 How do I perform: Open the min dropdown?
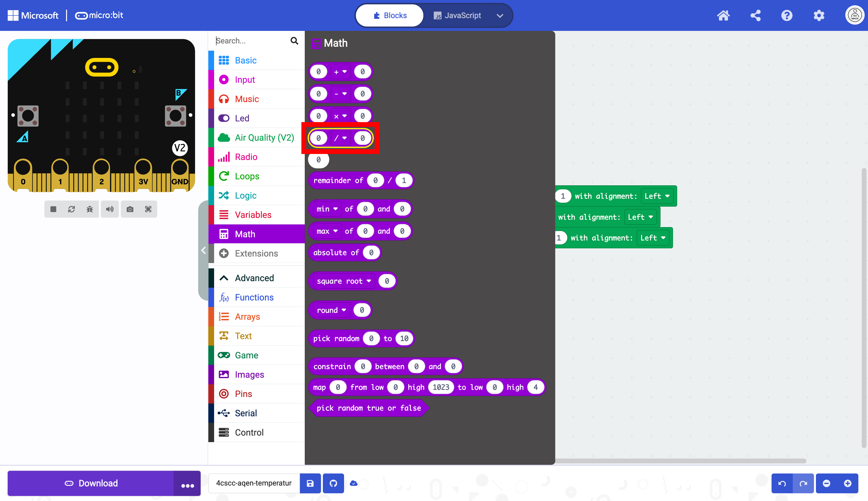coord(327,209)
